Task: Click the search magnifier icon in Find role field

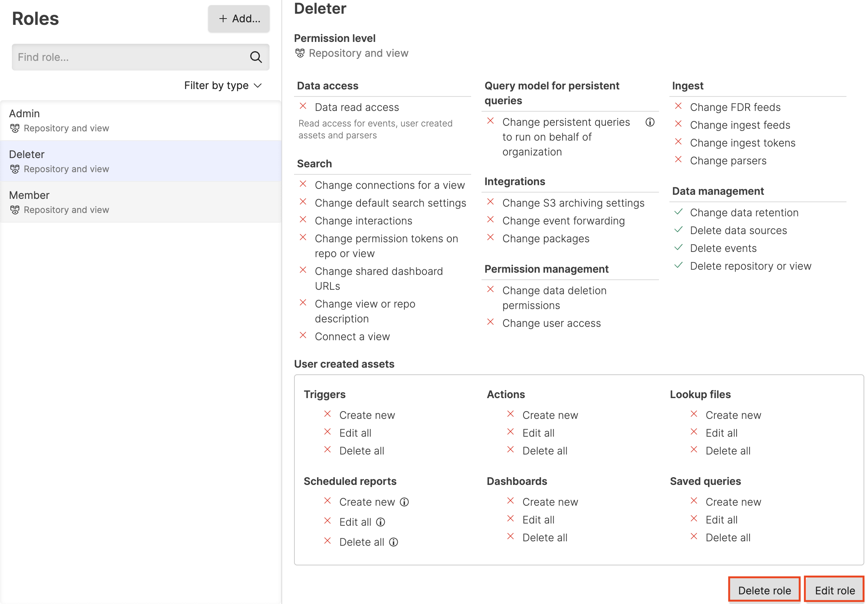Action: pyautogui.click(x=256, y=57)
